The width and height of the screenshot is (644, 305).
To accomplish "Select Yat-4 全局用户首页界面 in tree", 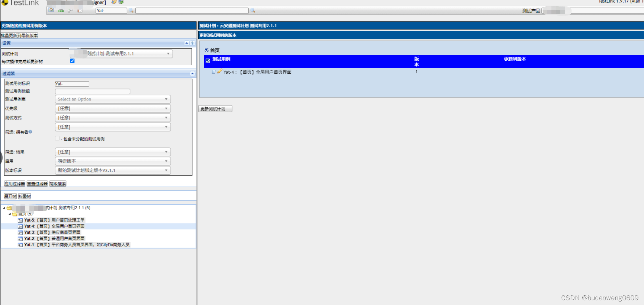I will click(54, 226).
